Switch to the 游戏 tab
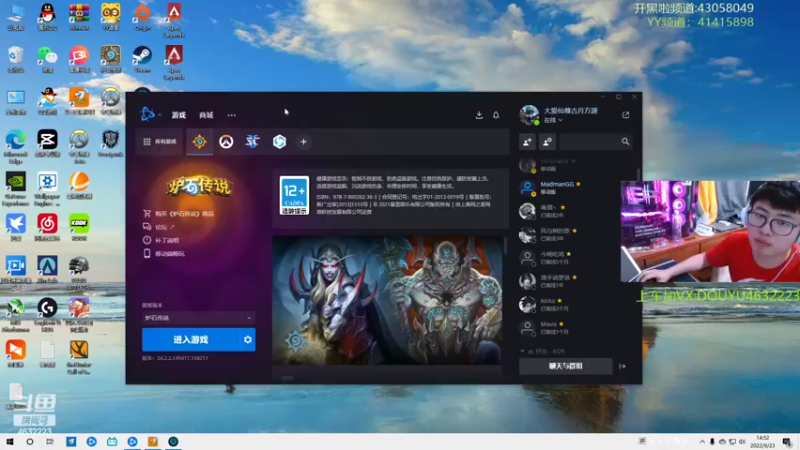800x450 pixels. tap(179, 115)
